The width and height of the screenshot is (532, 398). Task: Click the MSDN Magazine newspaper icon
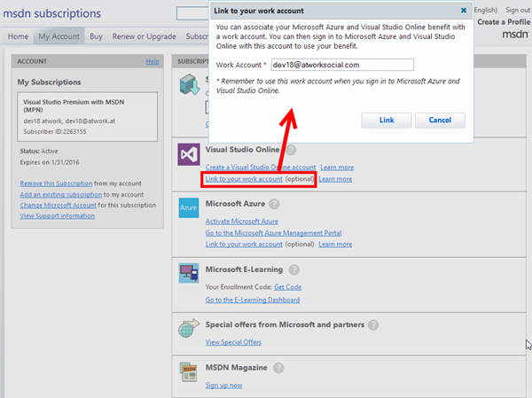(189, 372)
